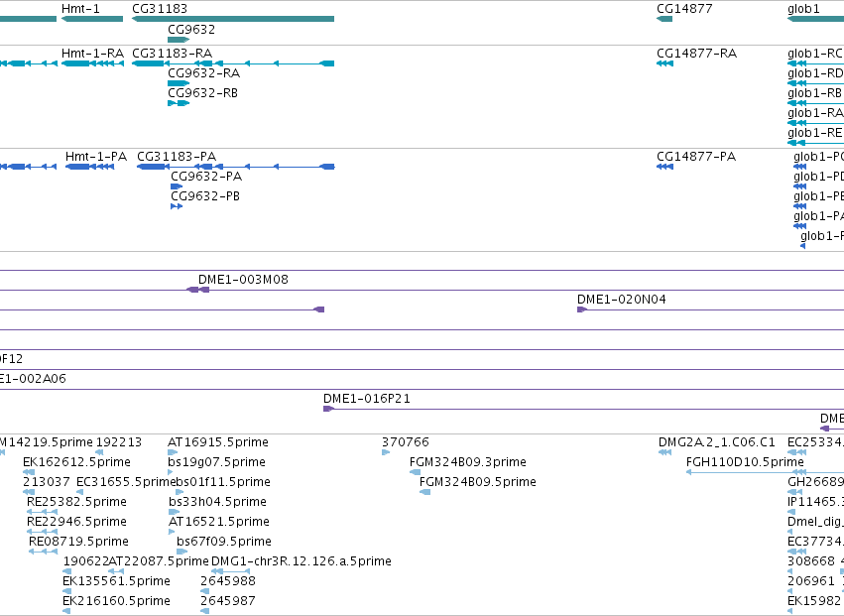Image resolution: width=844 pixels, height=616 pixels.
Task: Click EST RE22946.5prime
Action: point(76,522)
